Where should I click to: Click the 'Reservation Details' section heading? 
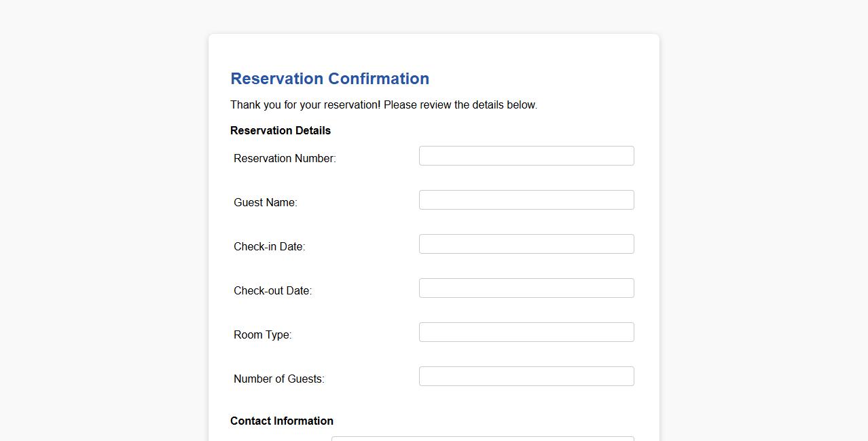point(281,131)
